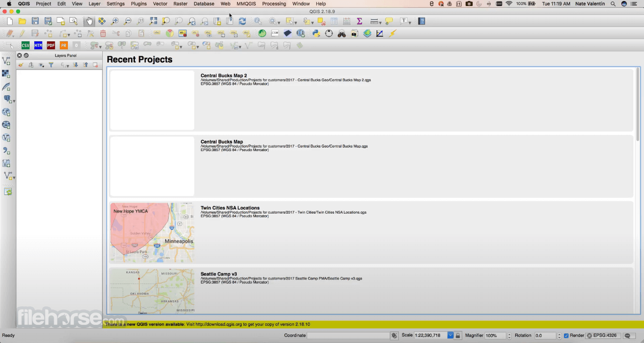This screenshot has width=644, height=343.
Task: Open the Statistical Summary sigma icon
Action: [x=360, y=21]
